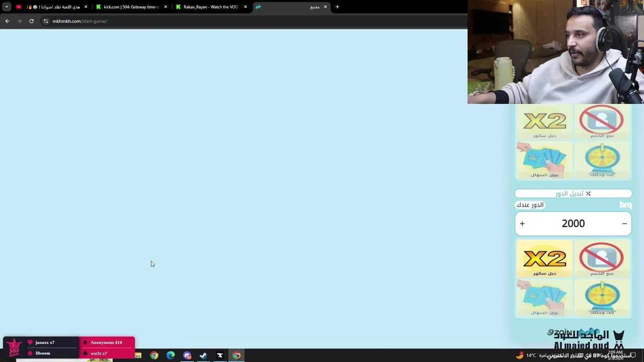Click the streamer webcam overlay
Viewport: 644px width, 362px height.
pos(555,52)
